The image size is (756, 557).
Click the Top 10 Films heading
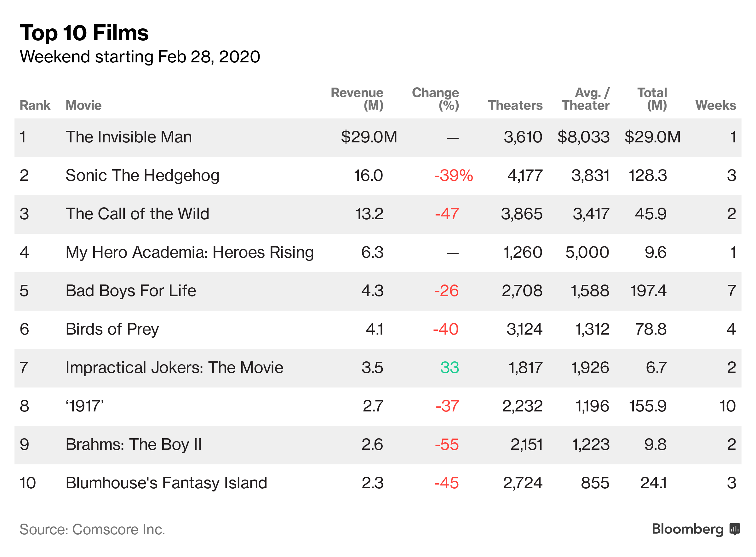[x=84, y=33]
